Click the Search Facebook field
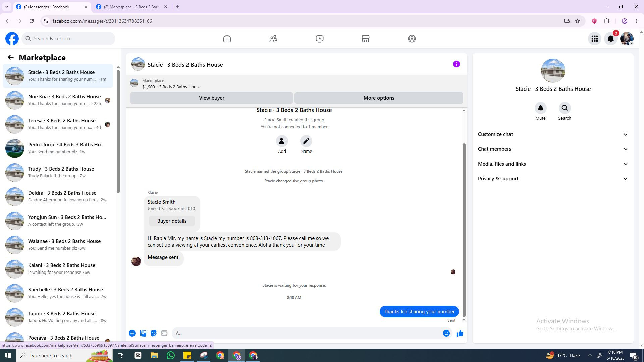This screenshot has height=362, width=644. click(69, 39)
